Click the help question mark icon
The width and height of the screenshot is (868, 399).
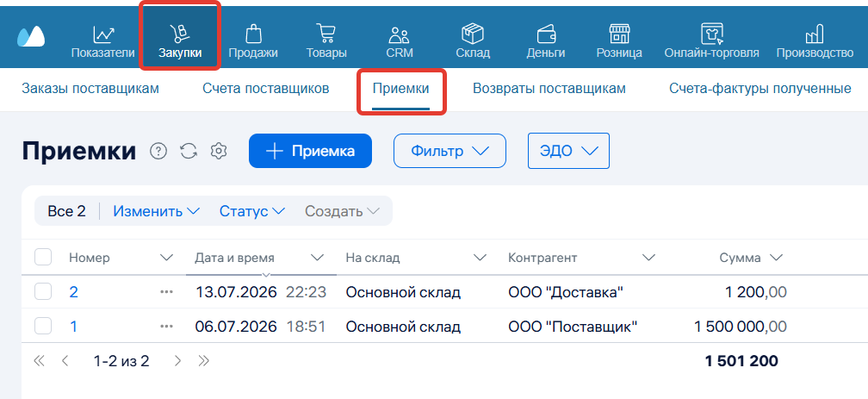click(x=158, y=151)
